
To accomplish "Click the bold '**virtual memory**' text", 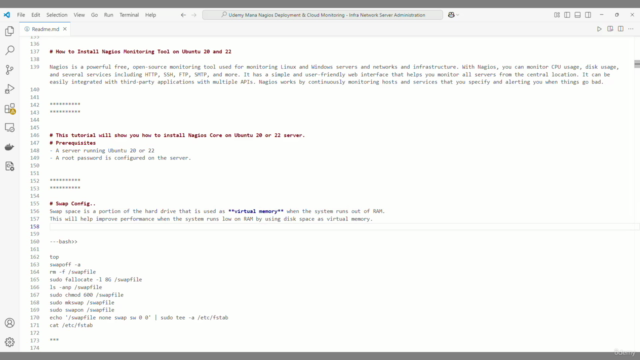I will point(256,211).
